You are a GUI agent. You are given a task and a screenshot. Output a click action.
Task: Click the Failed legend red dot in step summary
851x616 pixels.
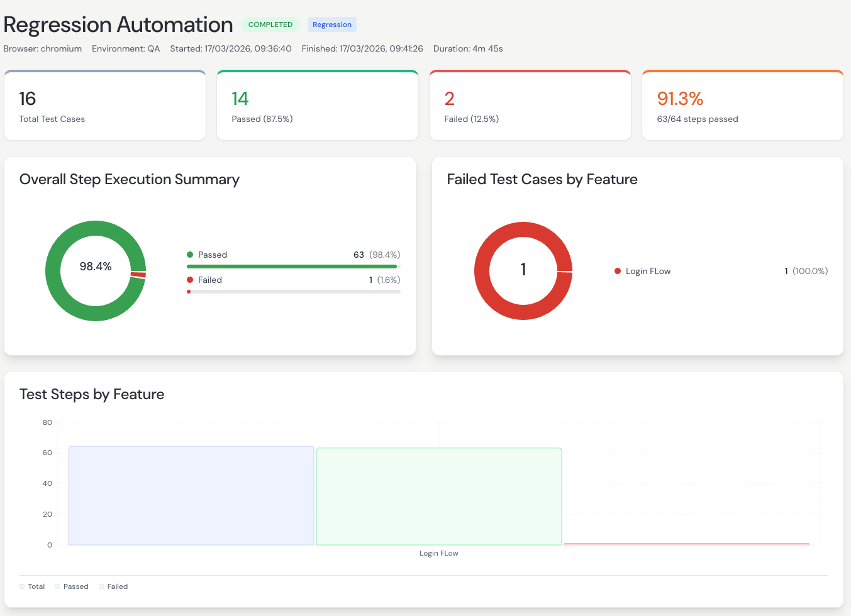190,280
